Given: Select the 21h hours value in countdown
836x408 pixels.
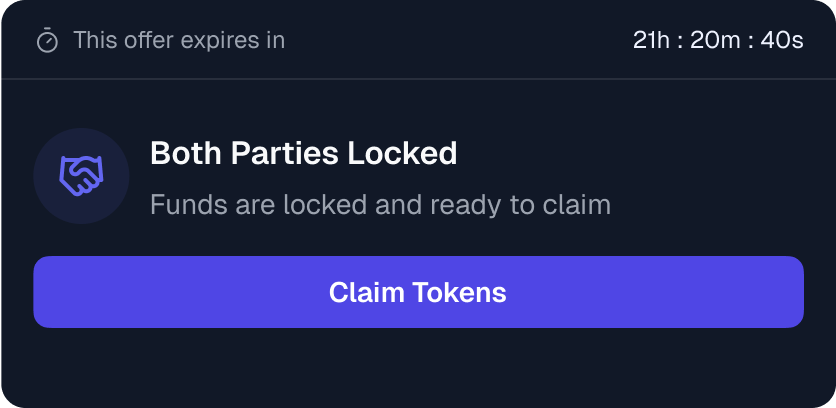Looking at the screenshot, I should [652, 40].
